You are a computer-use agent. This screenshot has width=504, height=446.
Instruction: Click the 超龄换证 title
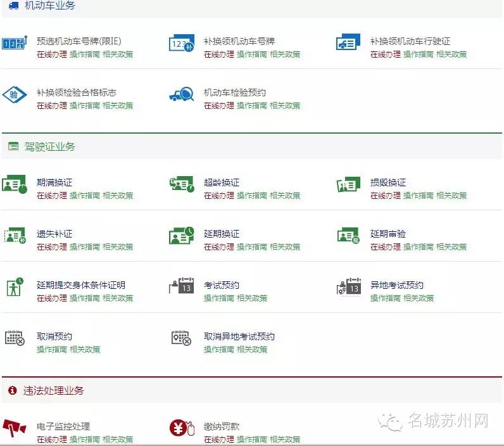tap(222, 182)
